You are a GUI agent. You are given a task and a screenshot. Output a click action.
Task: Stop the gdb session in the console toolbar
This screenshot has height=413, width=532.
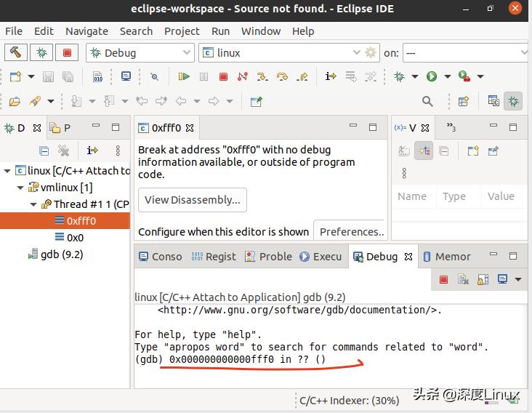point(443,279)
